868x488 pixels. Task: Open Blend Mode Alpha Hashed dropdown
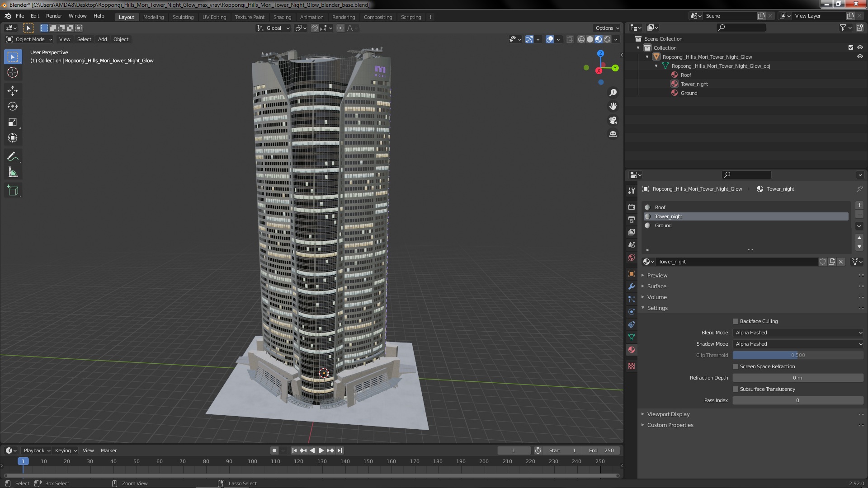(798, 333)
